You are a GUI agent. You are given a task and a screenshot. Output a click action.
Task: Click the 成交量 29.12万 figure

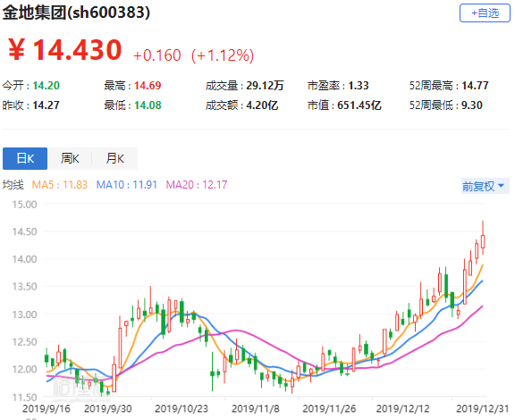[265, 86]
